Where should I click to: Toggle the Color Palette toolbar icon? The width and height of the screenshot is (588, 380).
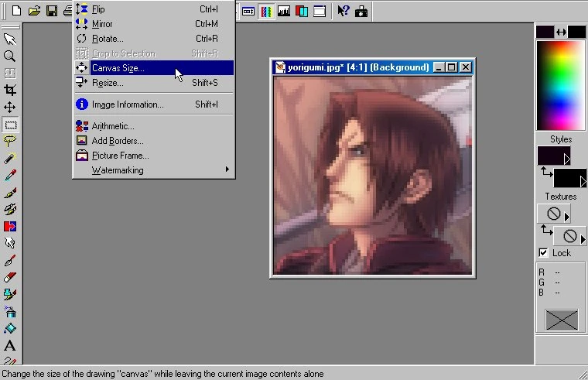(266, 12)
